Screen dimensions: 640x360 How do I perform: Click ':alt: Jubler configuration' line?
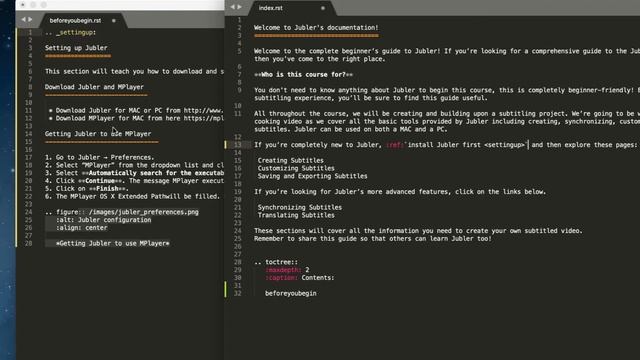point(104,220)
